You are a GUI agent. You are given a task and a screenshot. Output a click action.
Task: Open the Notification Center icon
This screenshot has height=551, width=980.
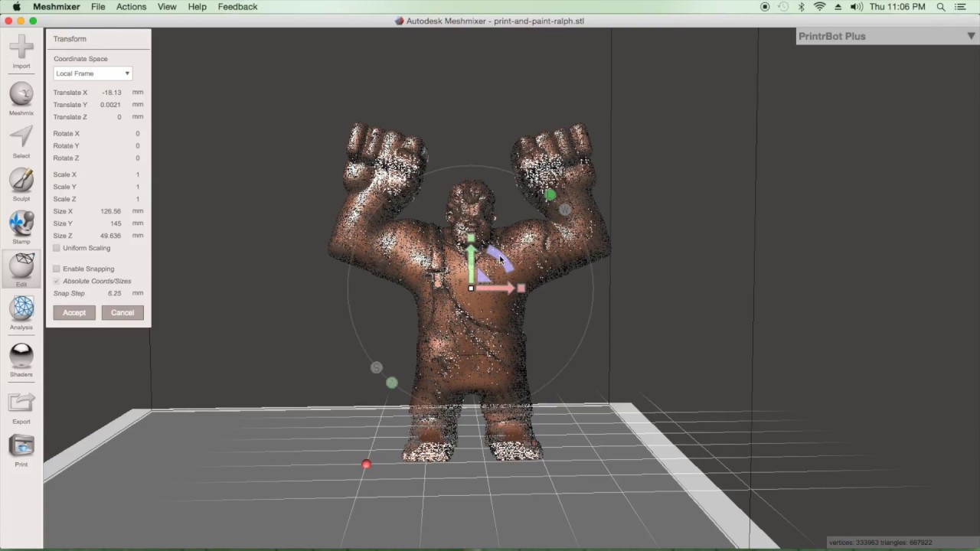pyautogui.click(x=960, y=7)
